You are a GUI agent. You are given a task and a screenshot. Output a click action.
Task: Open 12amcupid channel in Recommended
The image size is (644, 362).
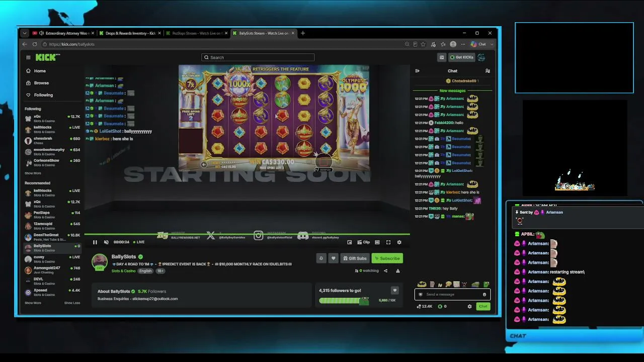click(x=52, y=226)
